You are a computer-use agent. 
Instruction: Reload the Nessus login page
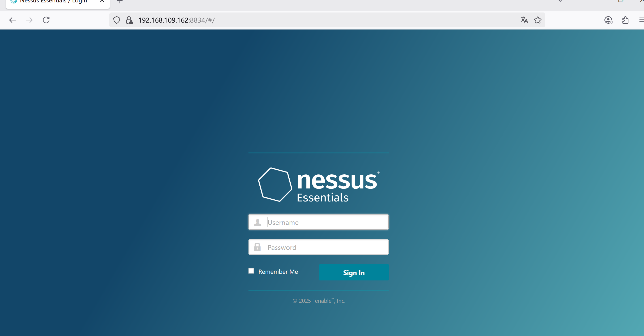coord(46,20)
